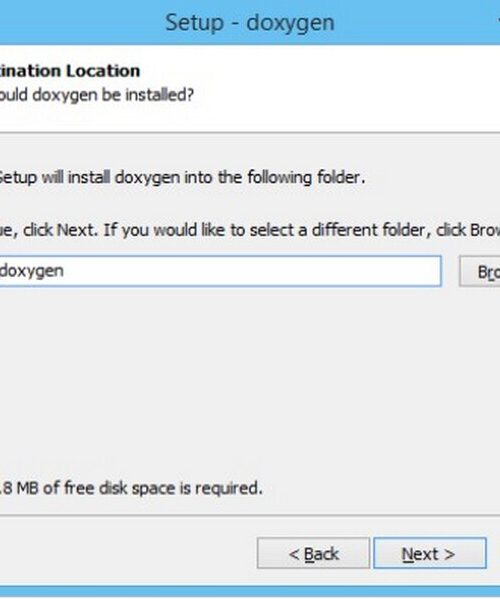Go back with the Back button

click(x=313, y=553)
